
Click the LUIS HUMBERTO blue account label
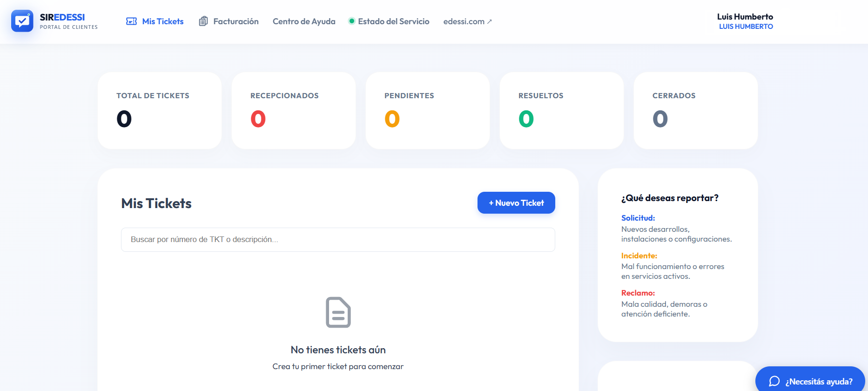pos(746,27)
